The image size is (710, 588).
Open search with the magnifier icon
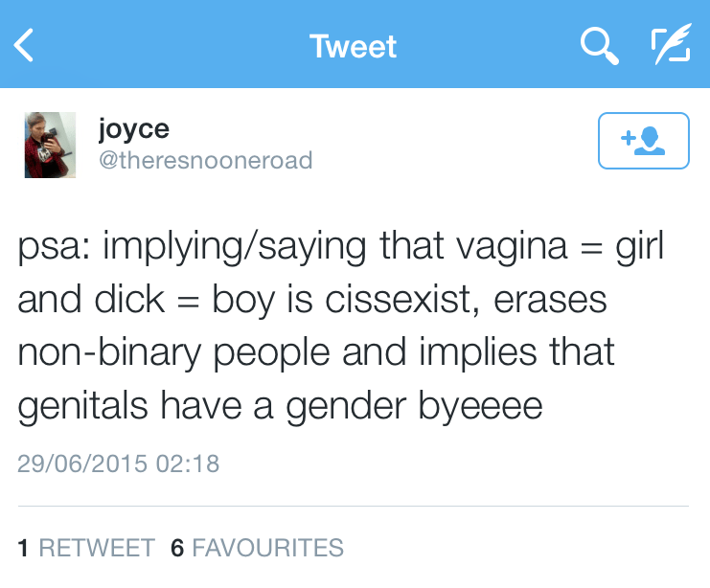click(x=599, y=45)
